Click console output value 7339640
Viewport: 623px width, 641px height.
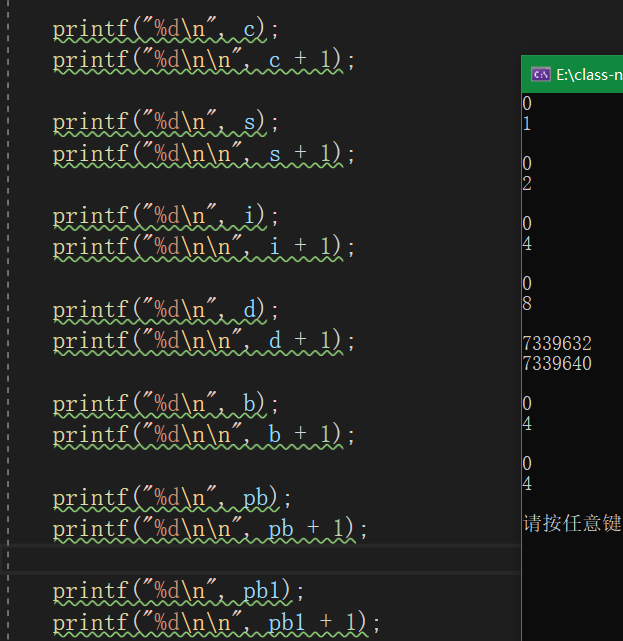557,363
